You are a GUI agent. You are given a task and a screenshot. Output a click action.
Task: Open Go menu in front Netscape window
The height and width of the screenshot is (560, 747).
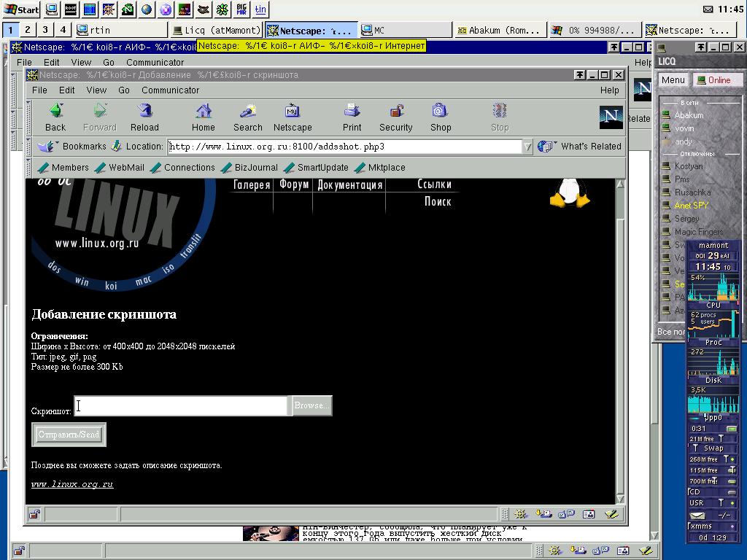point(124,90)
